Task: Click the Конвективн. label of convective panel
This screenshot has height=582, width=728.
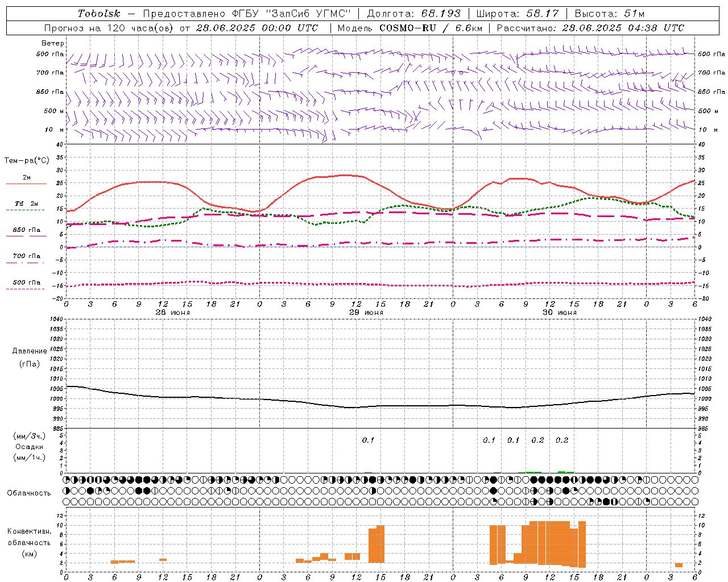Action: (29, 531)
